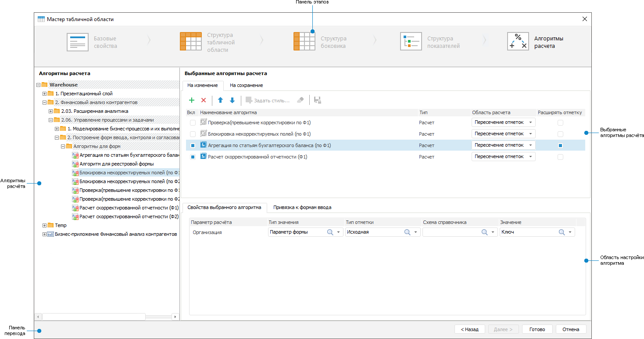The width and height of the screenshot is (644, 339).
Task: Click the red X delete algorithm icon
Action: click(203, 101)
